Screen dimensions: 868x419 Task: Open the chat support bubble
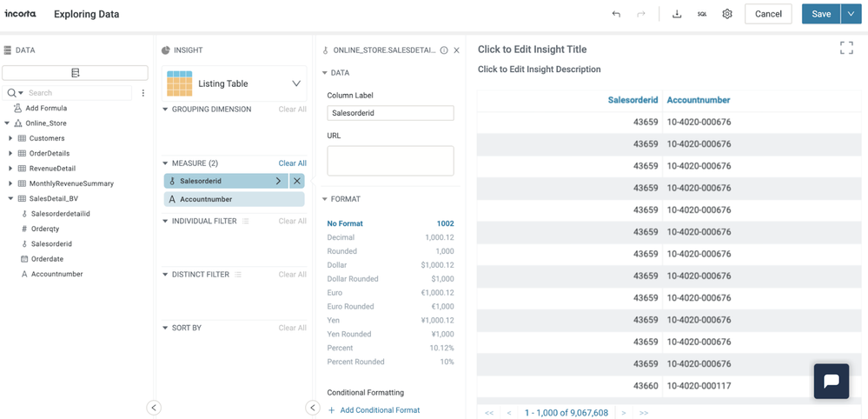pyautogui.click(x=831, y=381)
